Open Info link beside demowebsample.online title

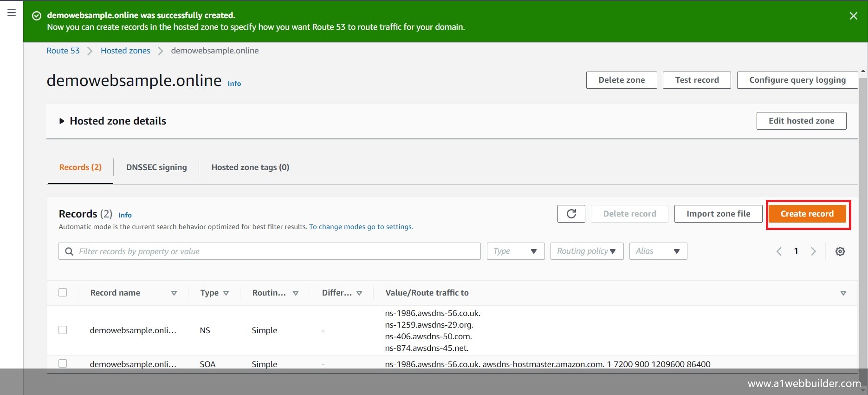coord(234,84)
